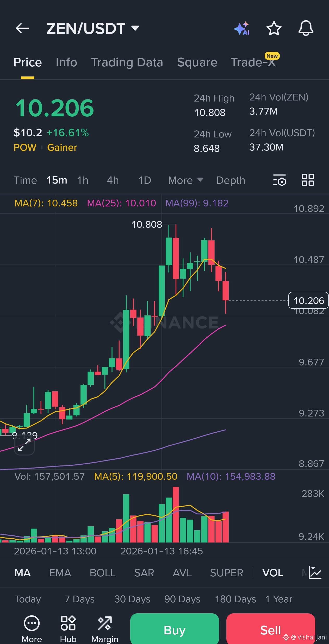The width and height of the screenshot is (329, 644).
Task: Open Margin trading icon
Action: 105,629
